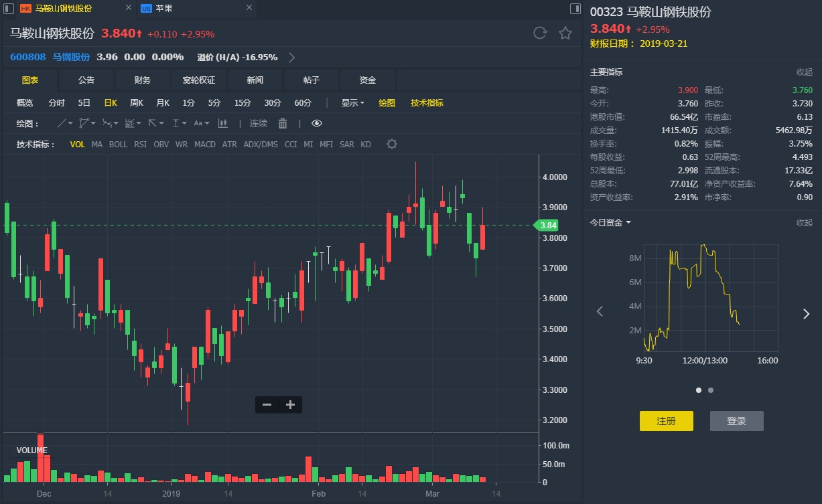Select the 概览 overview view

(25, 103)
